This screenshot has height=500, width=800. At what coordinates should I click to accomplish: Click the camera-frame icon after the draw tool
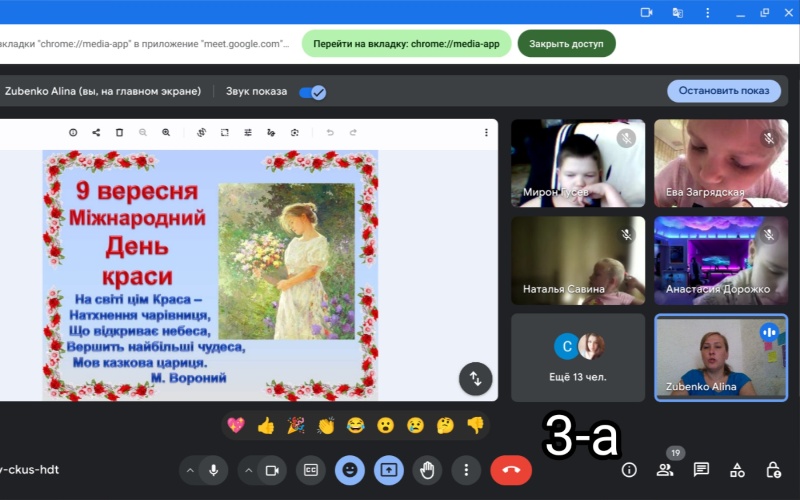pos(294,133)
